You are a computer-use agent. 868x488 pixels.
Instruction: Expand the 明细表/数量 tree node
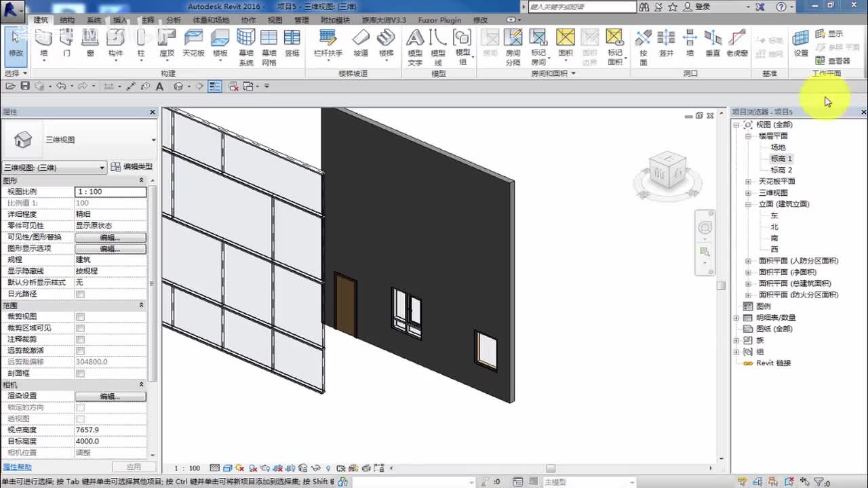click(x=736, y=317)
